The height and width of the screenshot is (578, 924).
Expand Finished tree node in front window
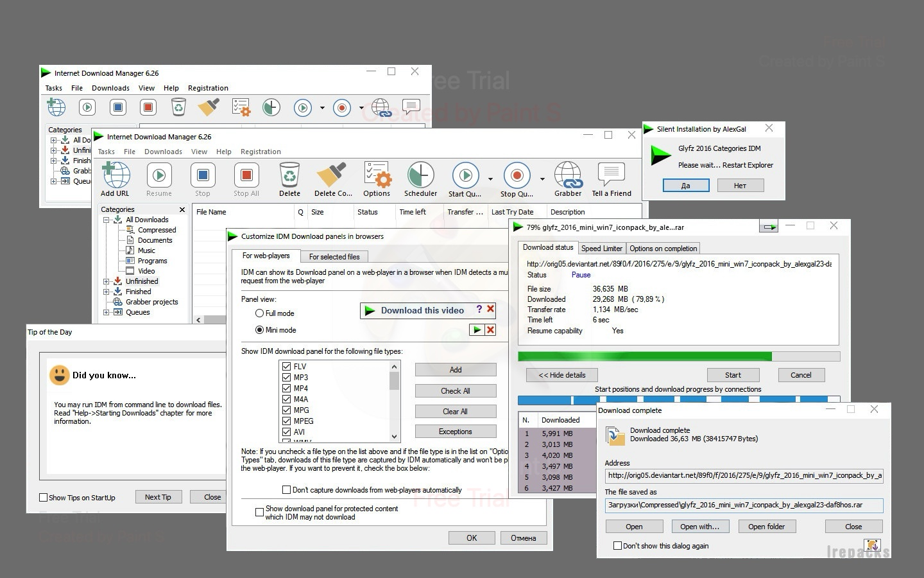(x=107, y=292)
